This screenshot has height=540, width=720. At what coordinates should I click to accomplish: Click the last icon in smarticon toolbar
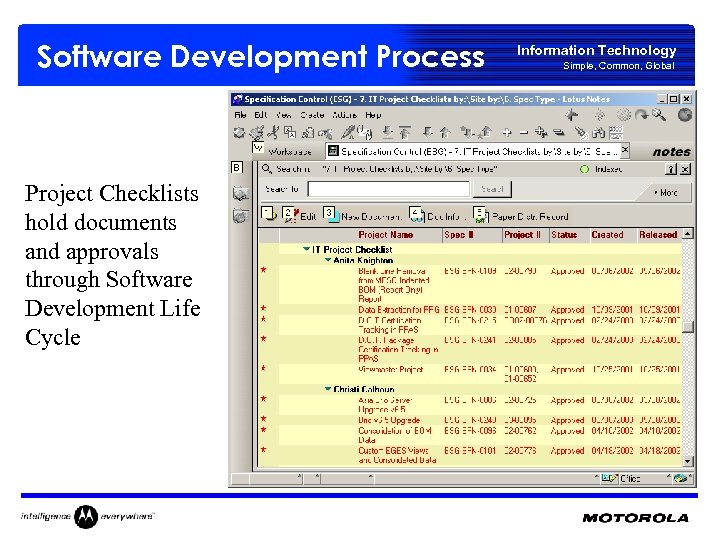[x=616, y=133]
